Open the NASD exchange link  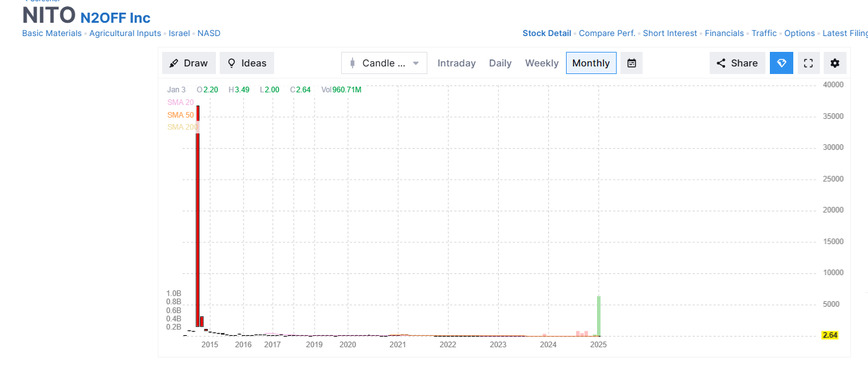[209, 34]
